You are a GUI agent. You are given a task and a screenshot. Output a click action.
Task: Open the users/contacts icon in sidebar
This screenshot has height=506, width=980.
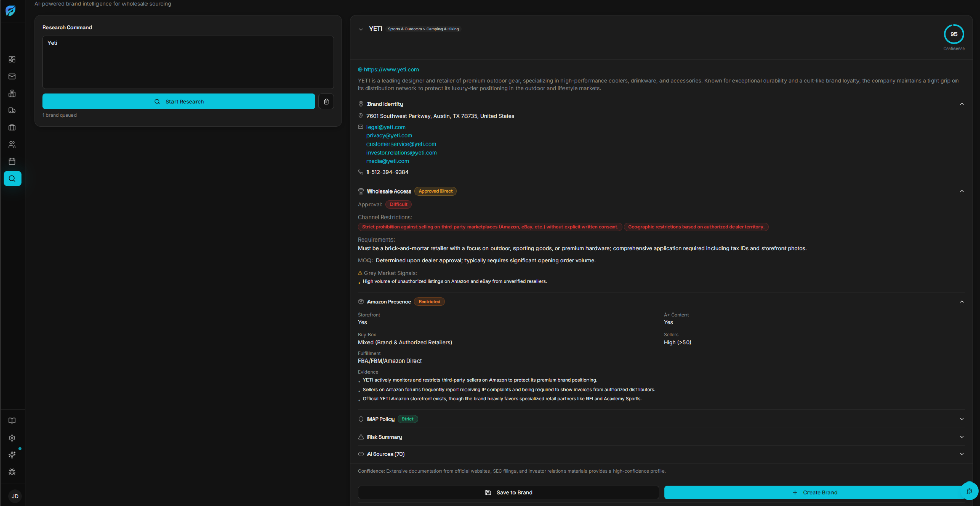12,144
